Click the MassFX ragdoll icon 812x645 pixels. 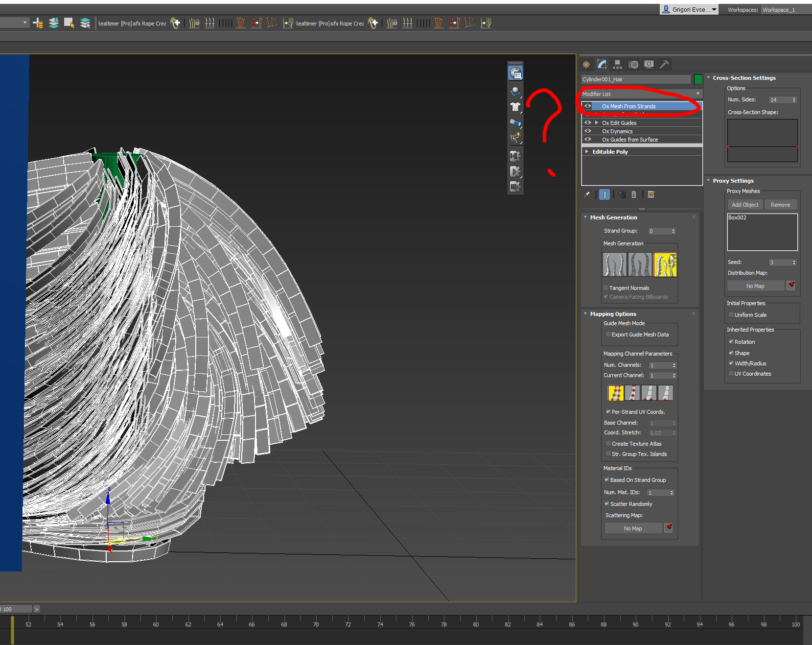[515, 138]
